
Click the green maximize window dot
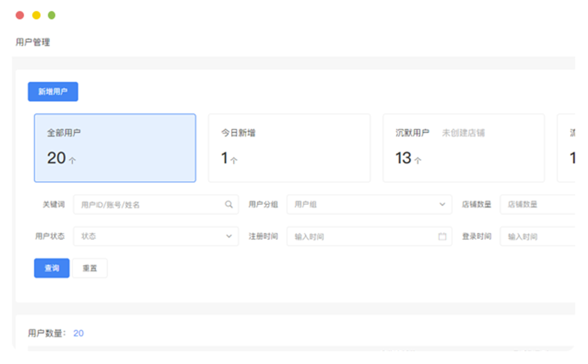click(x=52, y=15)
